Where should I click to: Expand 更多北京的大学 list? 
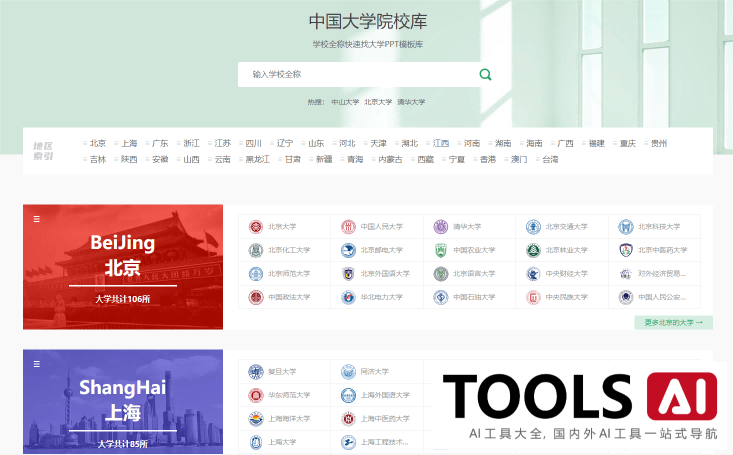(673, 322)
